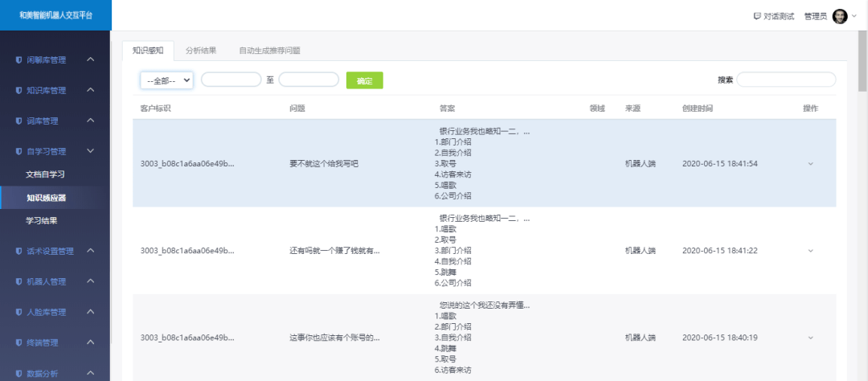
Task: Expand the 人脸库管理 menu chevron
Action: [x=91, y=312]
